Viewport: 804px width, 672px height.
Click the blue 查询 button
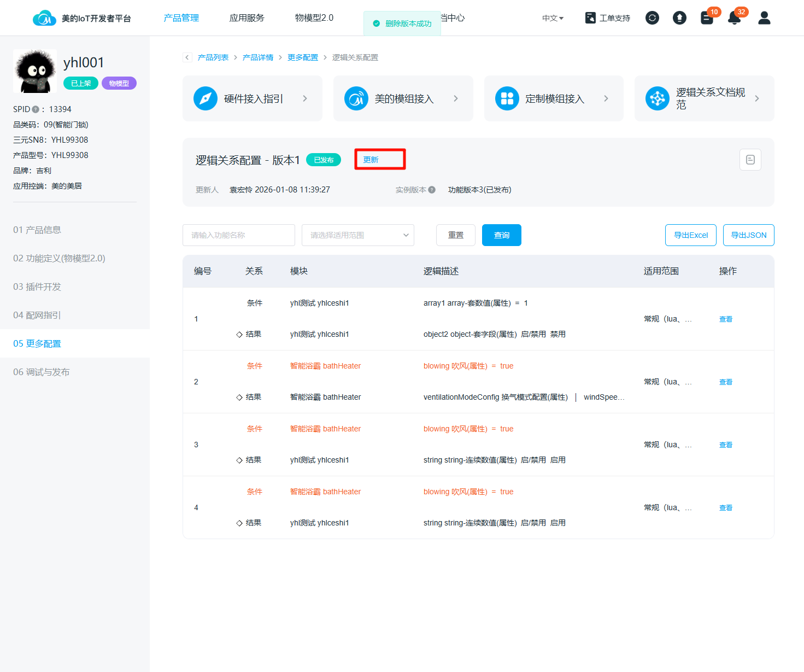(x=502, y=235)
